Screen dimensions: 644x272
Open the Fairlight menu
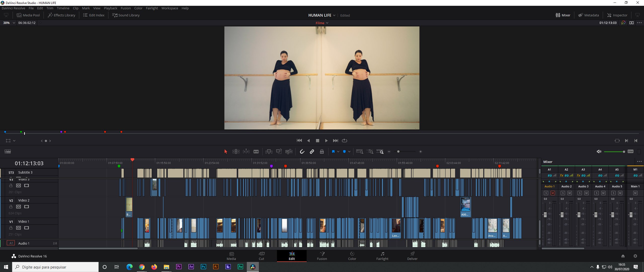tap(152, 8)
